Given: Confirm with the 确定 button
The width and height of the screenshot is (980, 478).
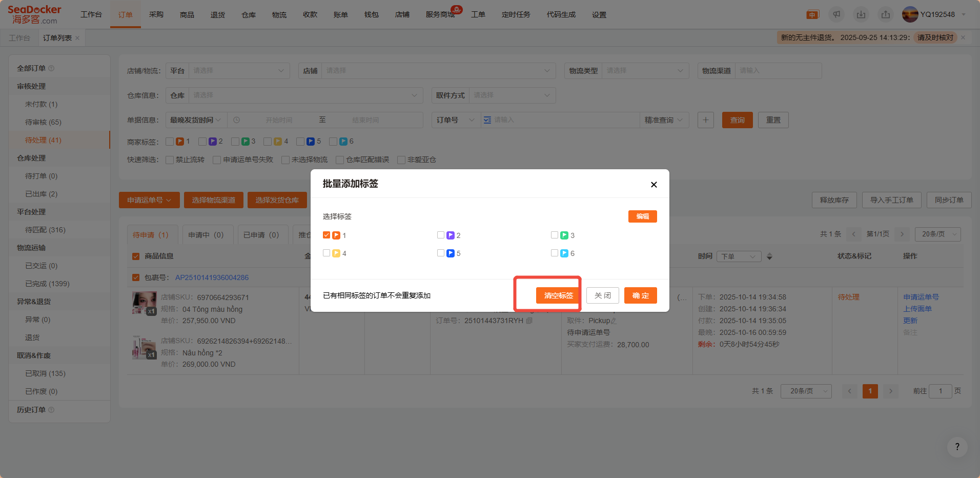Looking at the screenshot, I should 640,295.
